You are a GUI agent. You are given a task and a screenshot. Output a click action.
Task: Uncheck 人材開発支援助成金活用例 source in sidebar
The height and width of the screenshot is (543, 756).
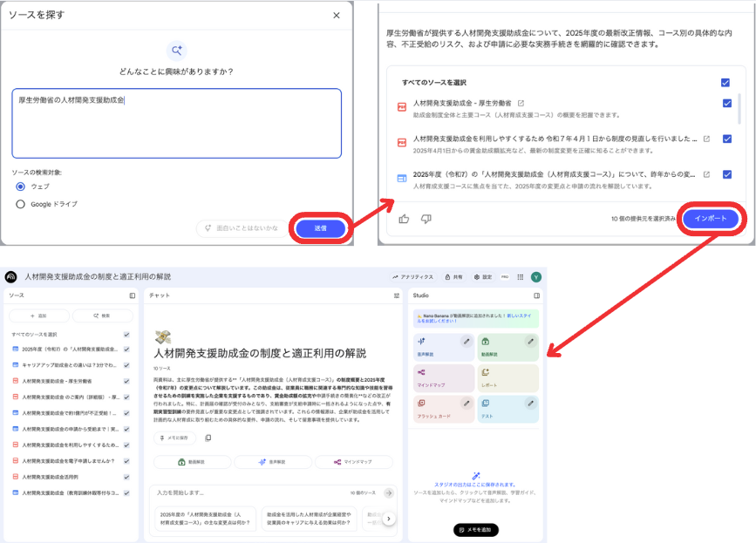click(126, 477)
